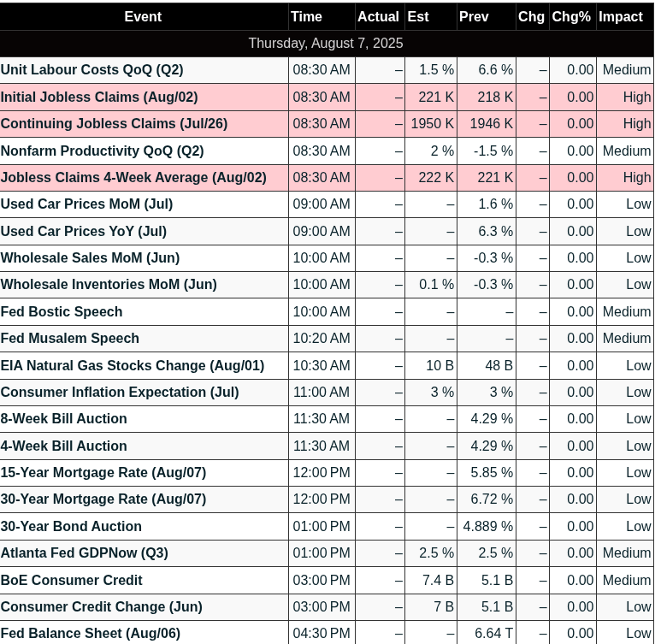Click Medium impact for Fed Bostic Speech
This screenshot has width=661, height=644.
tap(627, 311)
